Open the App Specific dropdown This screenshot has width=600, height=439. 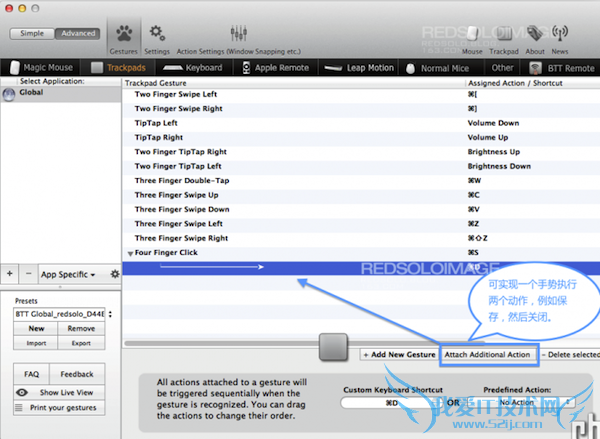pyautogui.click(x=68, y=274)
